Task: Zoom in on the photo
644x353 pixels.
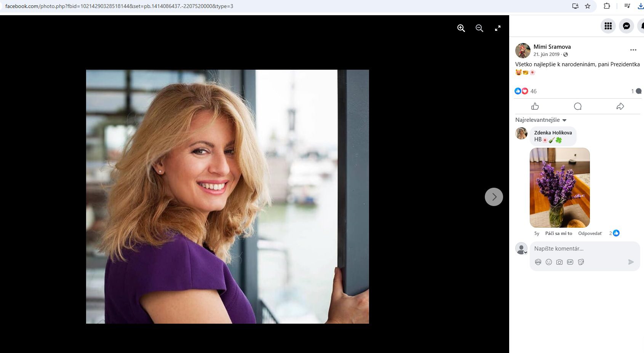Action: [461, 28]
